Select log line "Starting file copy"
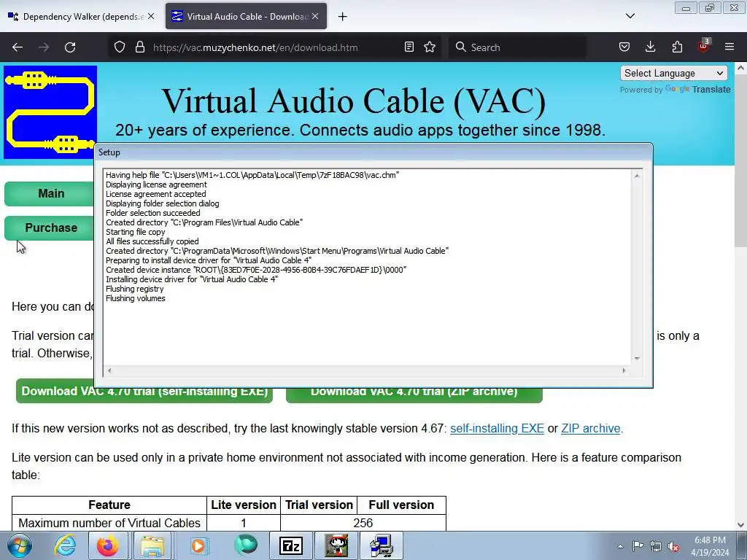This screenshot has width=747, height=560. point(135,232)
